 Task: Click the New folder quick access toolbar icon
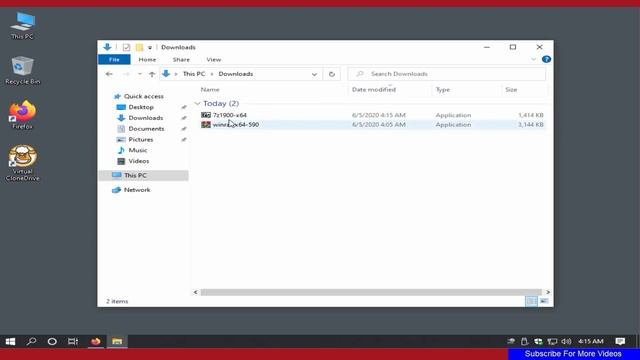click(139, 47)
